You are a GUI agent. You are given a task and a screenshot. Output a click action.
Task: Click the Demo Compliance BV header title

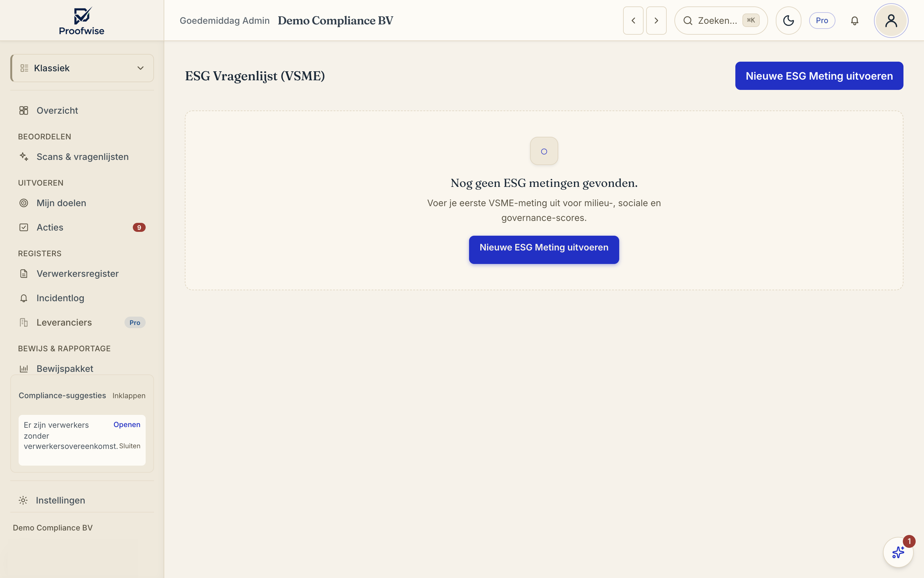335,21
